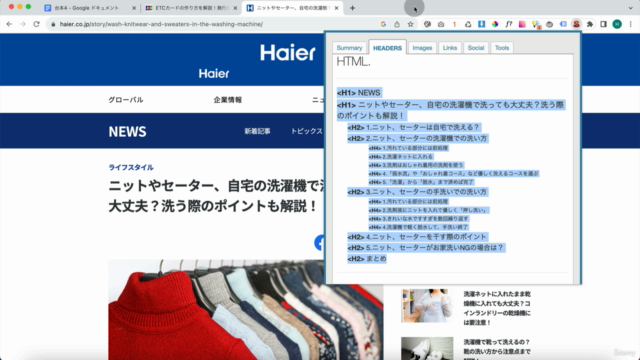The width and height of the screenshot is (640, 360).
Task: Expand the tab search chevron
Action: (631, 8)
